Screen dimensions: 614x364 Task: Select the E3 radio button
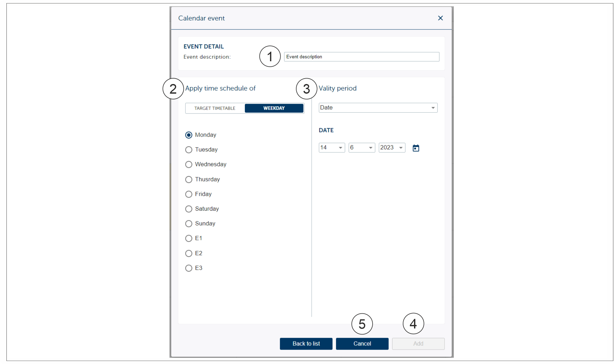tap(189, 268)
